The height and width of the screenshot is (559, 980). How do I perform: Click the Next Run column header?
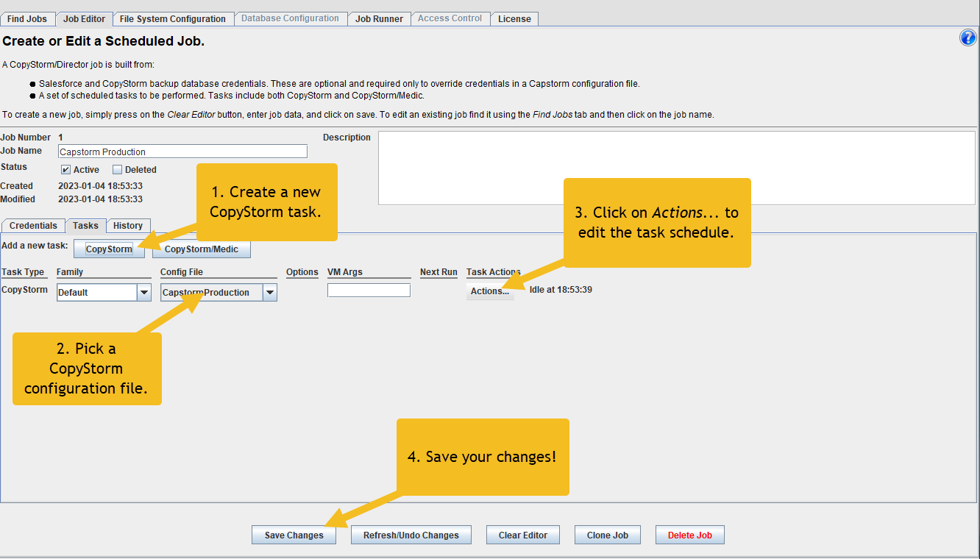[x=438, y=272]
